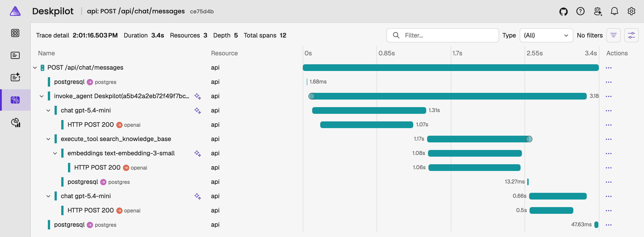Collapse the first chat gpt-5.4-mini span
Viewport: 644px width, 237px height.
(48, 110)
